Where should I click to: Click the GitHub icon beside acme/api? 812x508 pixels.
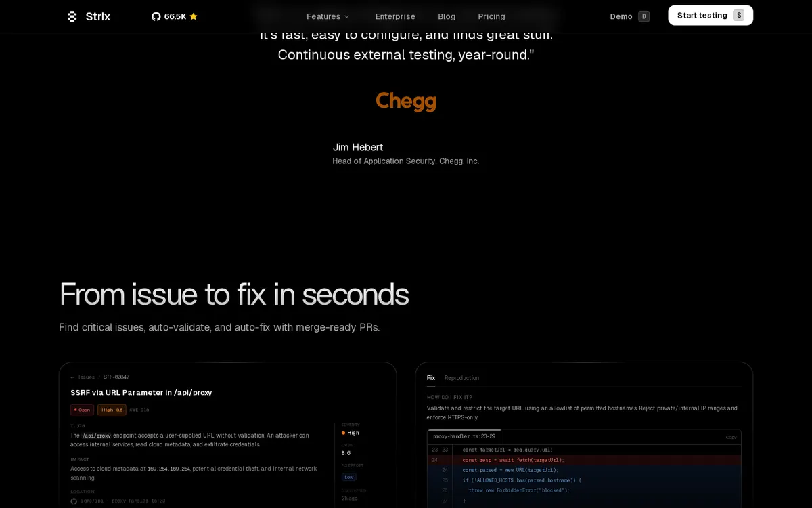pos(74,501)
